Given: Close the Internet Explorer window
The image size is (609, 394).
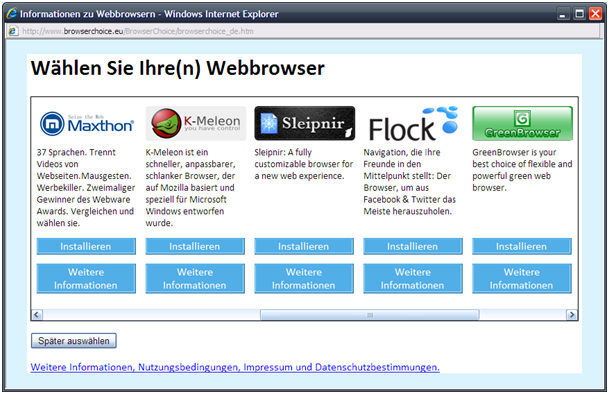Looking at the screenshot, I should 595,14.
